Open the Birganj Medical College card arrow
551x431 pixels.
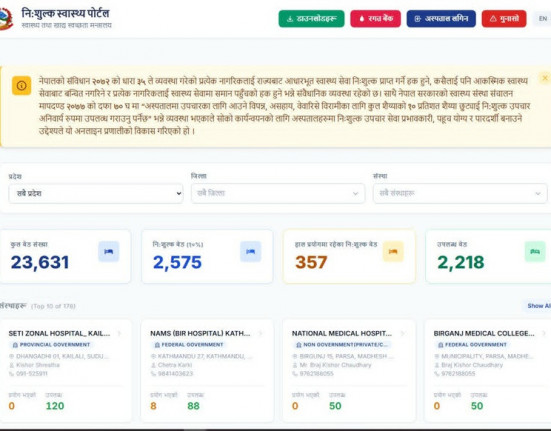pyautogui.click(x=544, y=333)
